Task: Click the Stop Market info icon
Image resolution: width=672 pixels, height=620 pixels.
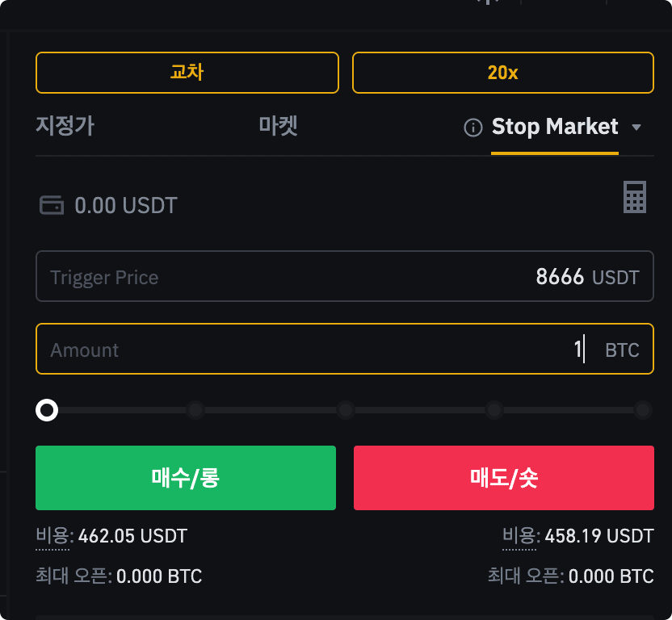Action: tap(473, 128)
